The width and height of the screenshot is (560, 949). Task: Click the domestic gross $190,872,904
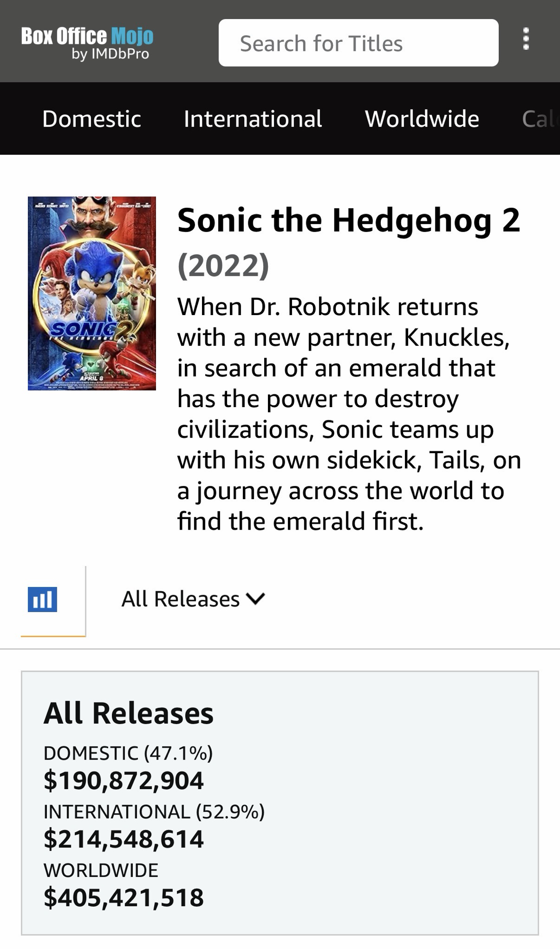pyautogui.click(x=124, y=781)
